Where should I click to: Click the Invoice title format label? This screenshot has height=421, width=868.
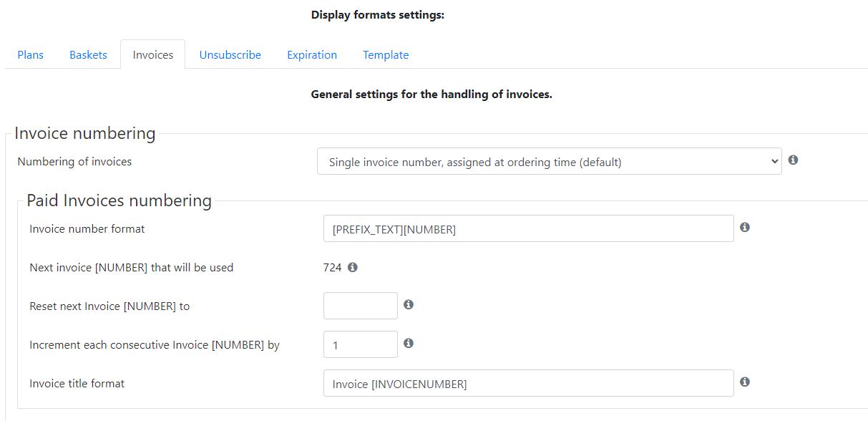[x=77, y=383]
